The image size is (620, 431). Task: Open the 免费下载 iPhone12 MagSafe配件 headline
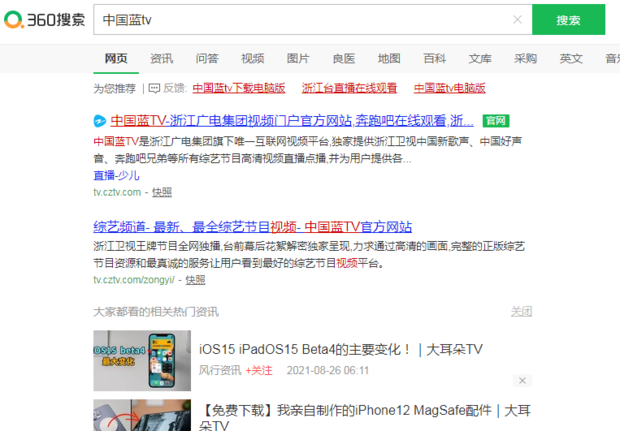(365, 418)
